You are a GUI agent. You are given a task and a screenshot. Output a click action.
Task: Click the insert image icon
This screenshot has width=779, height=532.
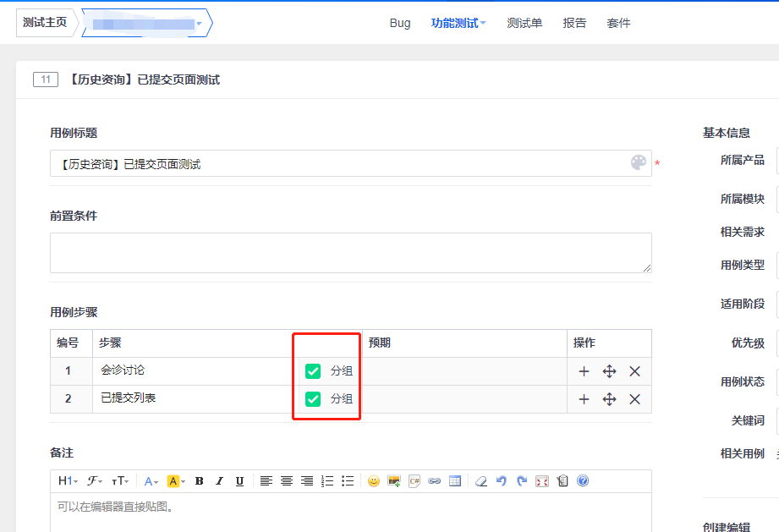(393, 480)
